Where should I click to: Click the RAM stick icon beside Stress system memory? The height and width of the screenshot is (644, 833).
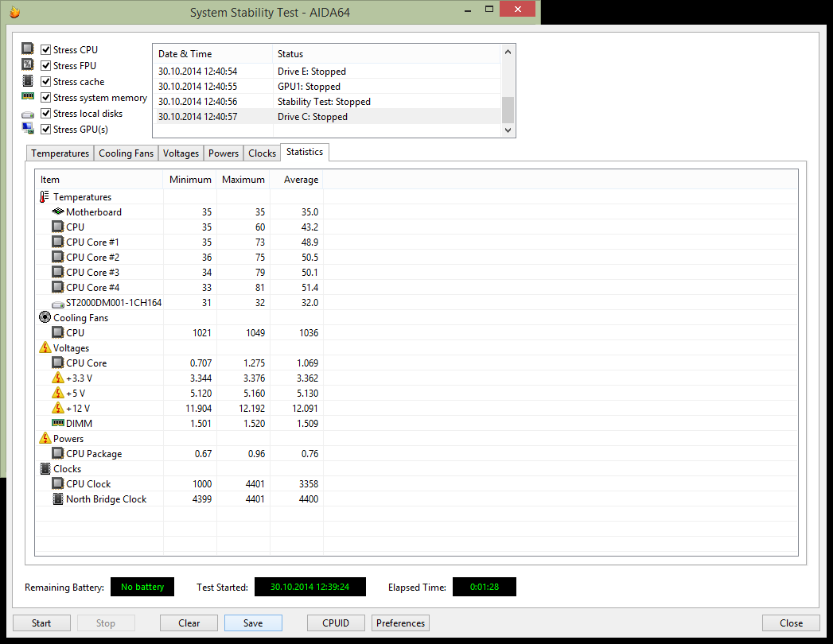(28, 96)
